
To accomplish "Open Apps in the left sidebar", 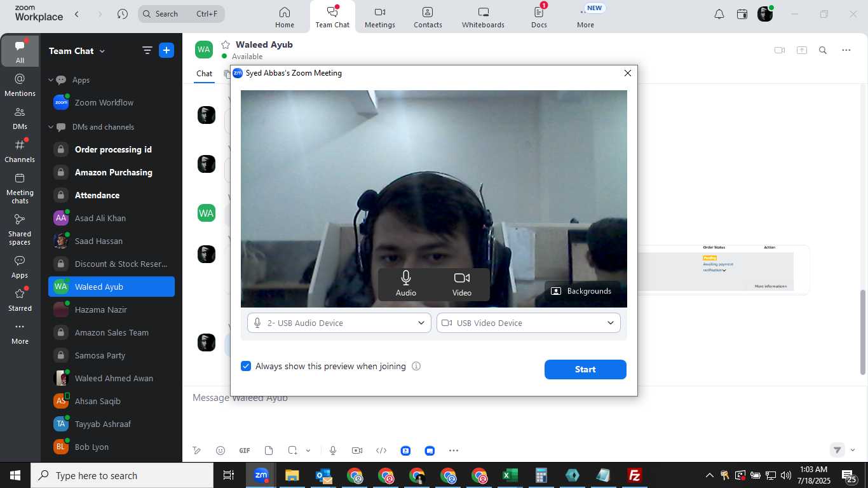I will 20,267.
